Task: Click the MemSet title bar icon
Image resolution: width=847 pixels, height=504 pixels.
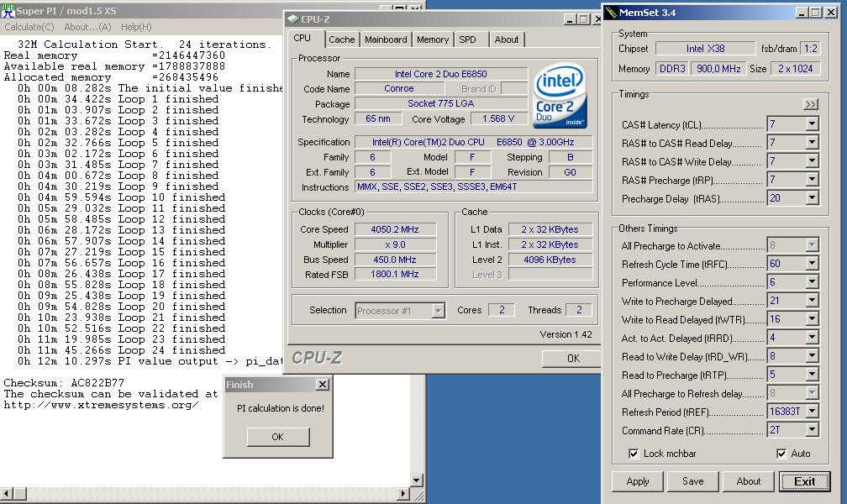Action: (x=611, y=12)
